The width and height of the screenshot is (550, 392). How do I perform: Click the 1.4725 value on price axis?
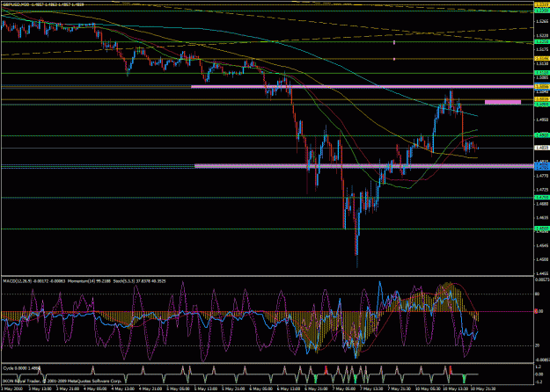(542, 190)
